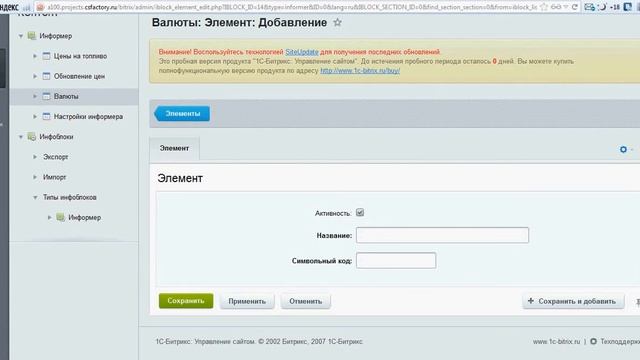Collapse Типы инфоблоков node

pyautogui.click(x=35, y=197)
